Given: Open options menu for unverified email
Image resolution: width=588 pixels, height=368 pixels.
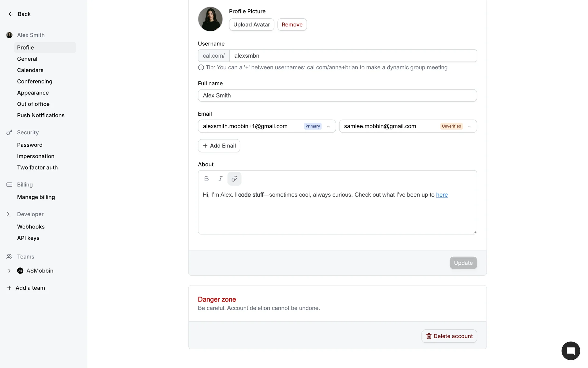Looking at the screenshot, I should [x=470, y=126].
